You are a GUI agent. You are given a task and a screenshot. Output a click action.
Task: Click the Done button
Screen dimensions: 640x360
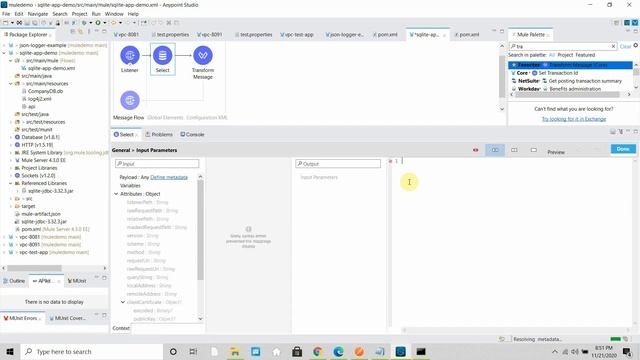623,149
